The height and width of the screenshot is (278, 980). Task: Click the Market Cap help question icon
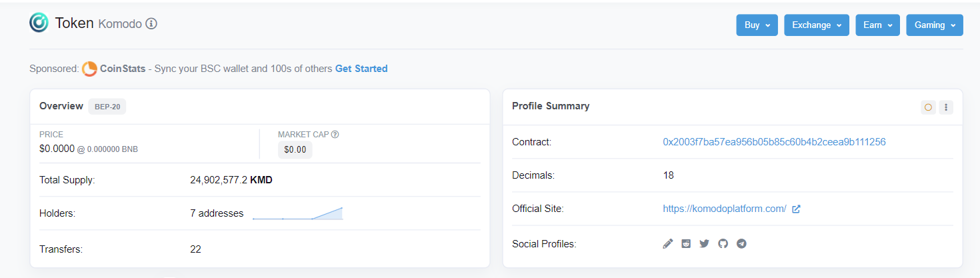[335, 135]
